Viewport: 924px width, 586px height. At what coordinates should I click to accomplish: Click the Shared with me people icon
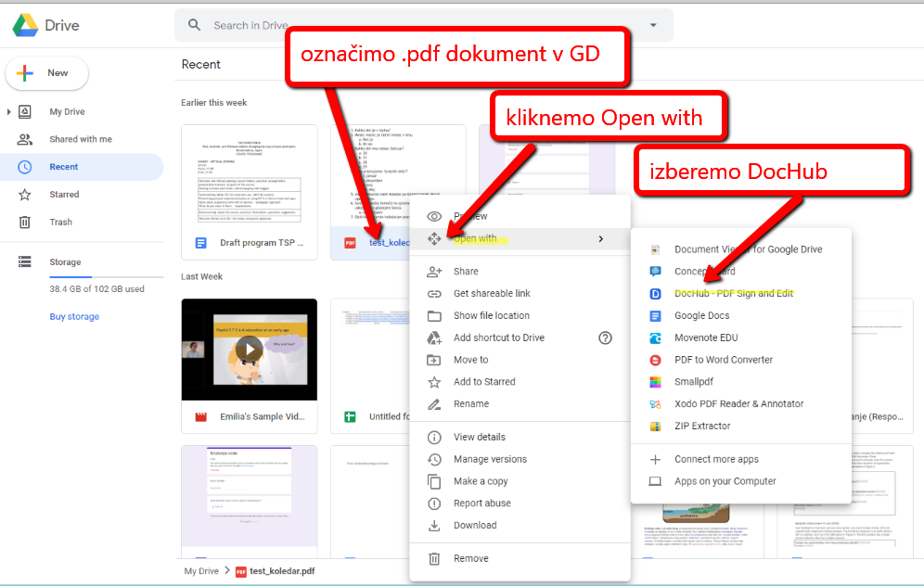(x=25, y=139)
